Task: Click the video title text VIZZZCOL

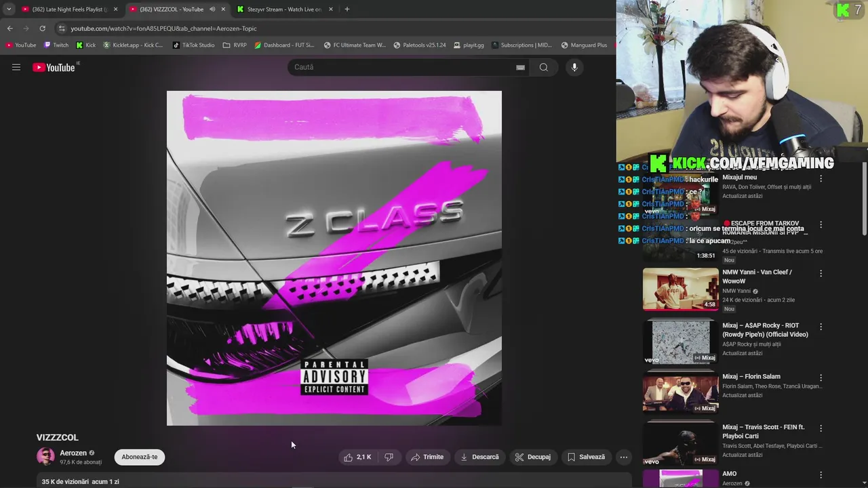Action: pyautogui.click(x=58, y=438)
